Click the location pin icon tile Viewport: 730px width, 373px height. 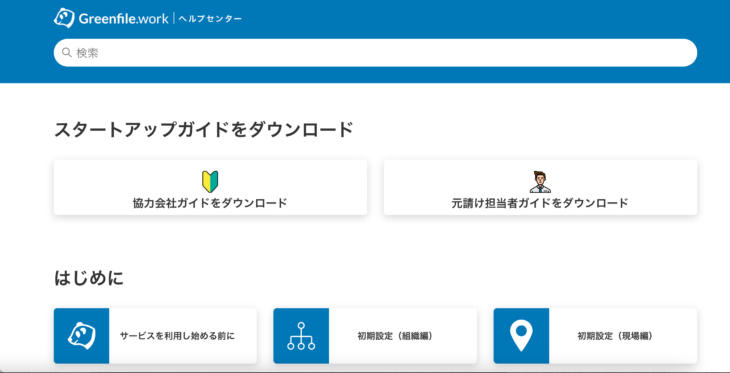click(521, 336)
